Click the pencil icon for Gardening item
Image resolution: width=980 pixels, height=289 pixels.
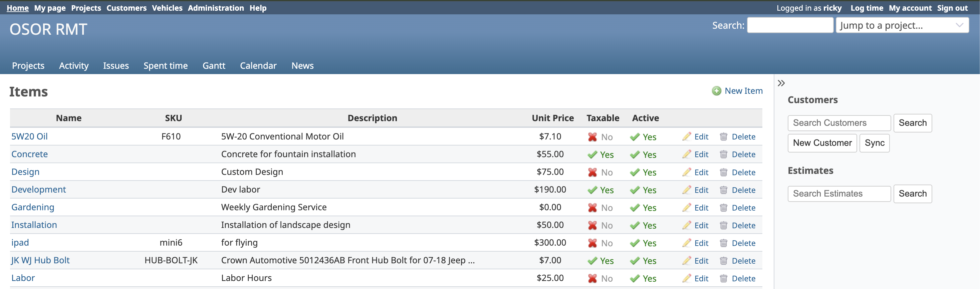click(x=686, y=208)
